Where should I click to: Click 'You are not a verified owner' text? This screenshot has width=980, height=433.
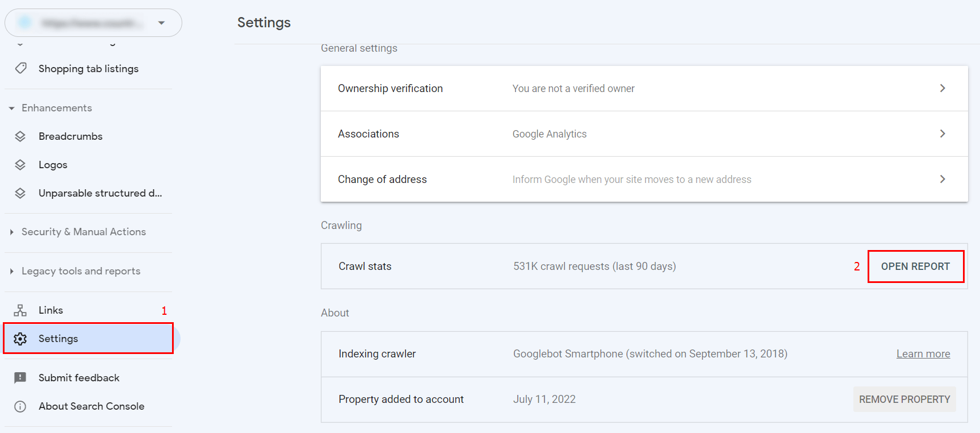[573, 89]
